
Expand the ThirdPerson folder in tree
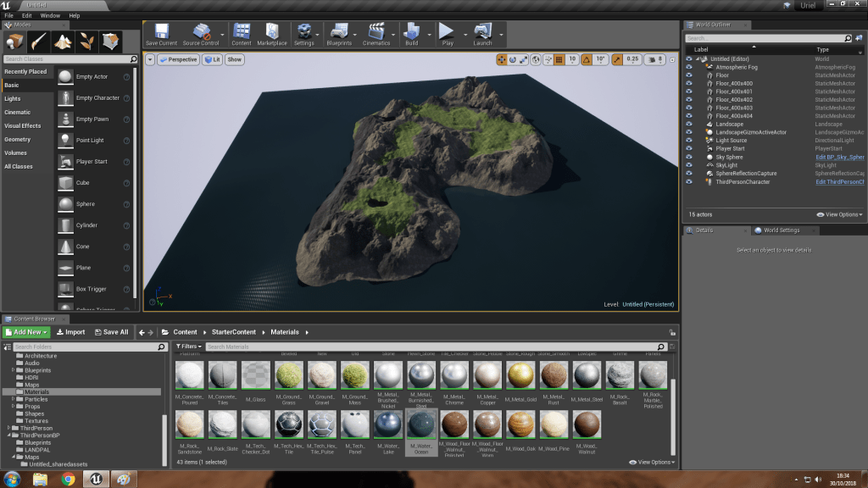tap(9, 428)
